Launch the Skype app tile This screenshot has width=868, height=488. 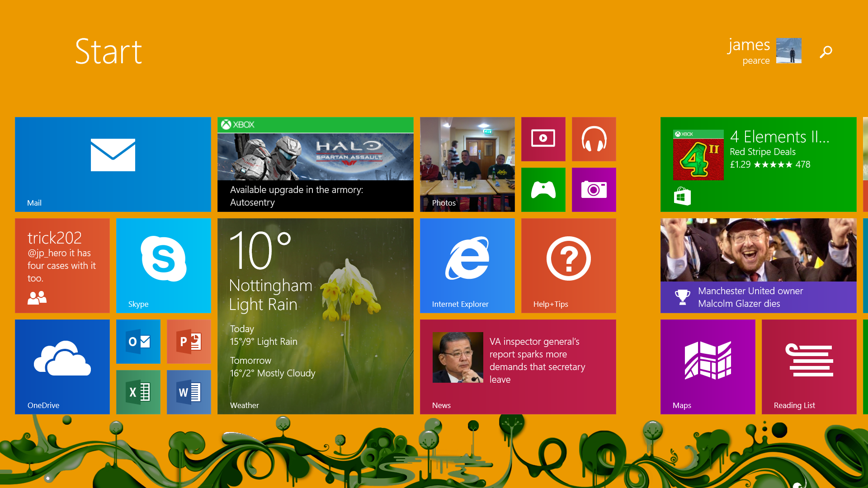163,265
